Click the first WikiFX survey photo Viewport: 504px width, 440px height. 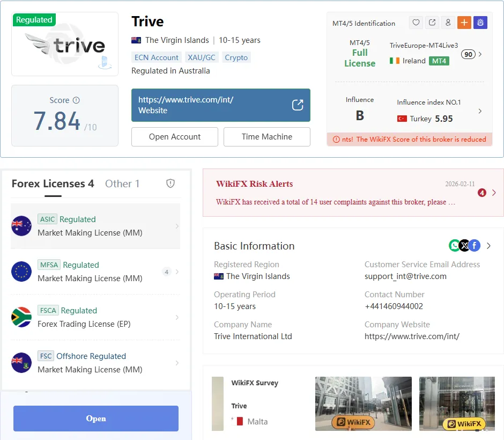pyautogui.click(x=363, y=404)
